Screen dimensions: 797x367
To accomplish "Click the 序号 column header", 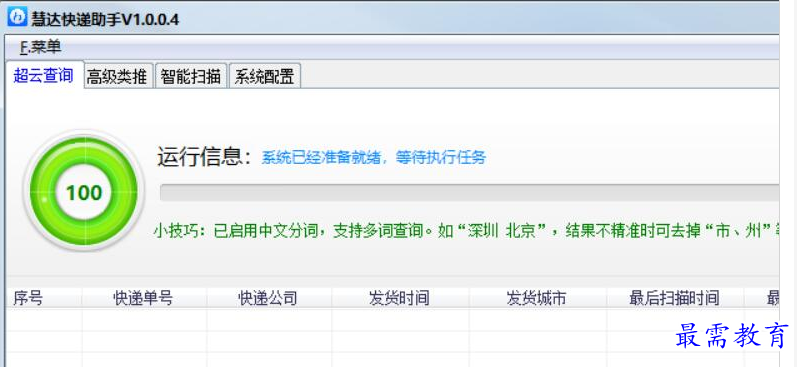I will pos(44,298).
